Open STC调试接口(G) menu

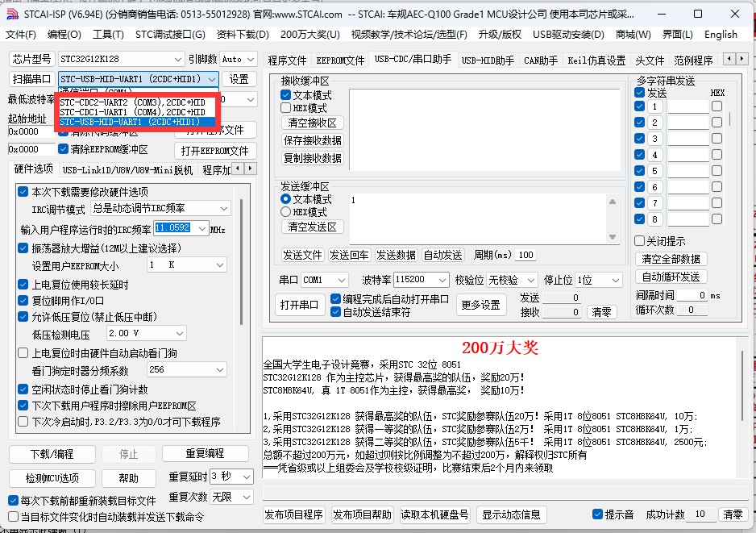point(170,35)
